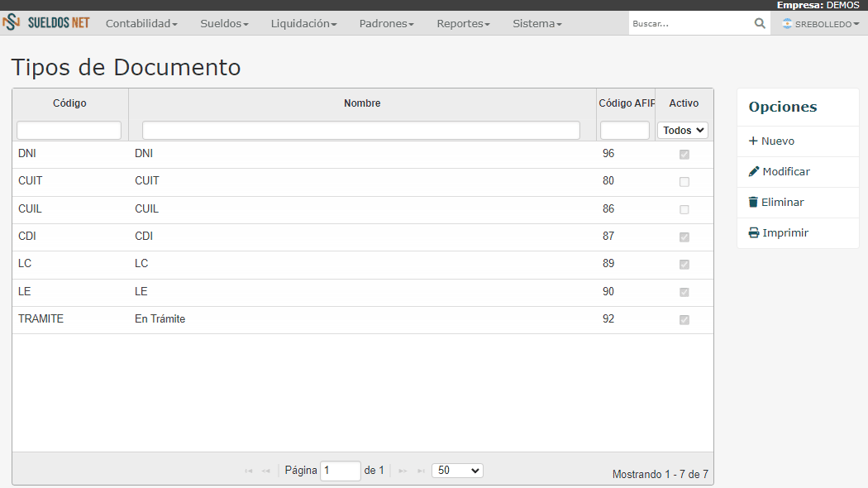Go to first page arrow icon
The height and width of the screenshot is (488, 868).
click(x=249, y=471)
